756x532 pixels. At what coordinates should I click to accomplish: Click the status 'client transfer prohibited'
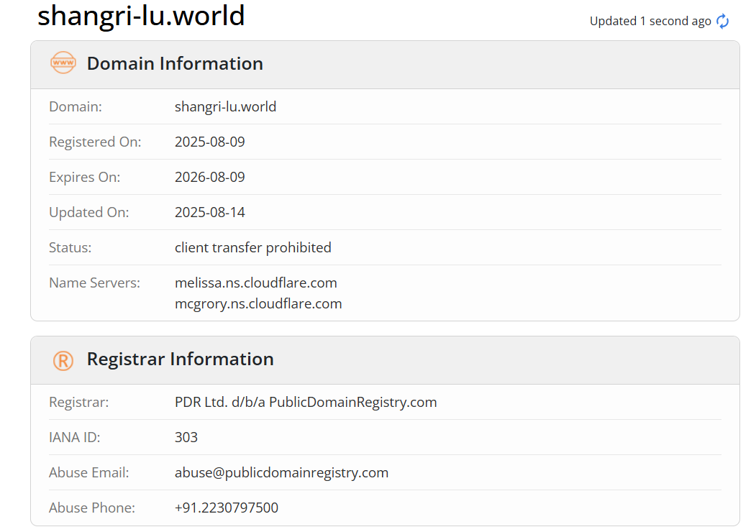pos(252,247)
